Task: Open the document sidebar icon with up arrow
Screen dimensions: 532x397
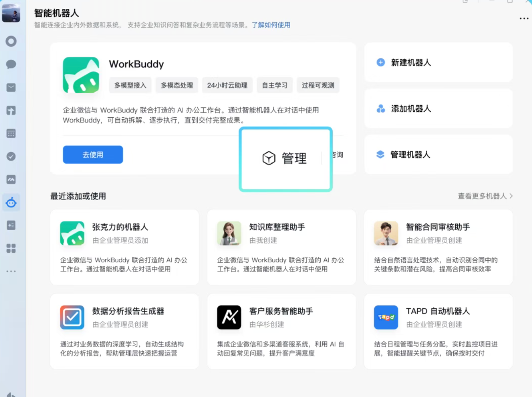Action: tap(11, 111)
